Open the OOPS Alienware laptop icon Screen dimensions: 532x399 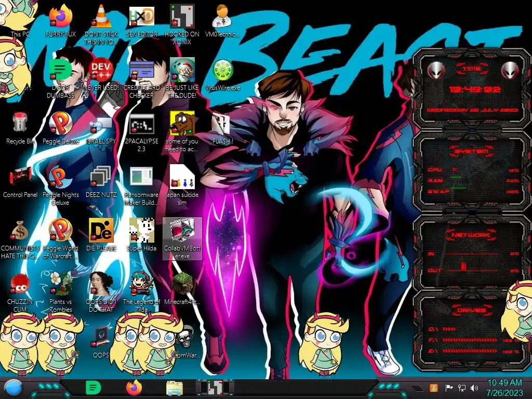pyautogui.click(x=101, y=342)
